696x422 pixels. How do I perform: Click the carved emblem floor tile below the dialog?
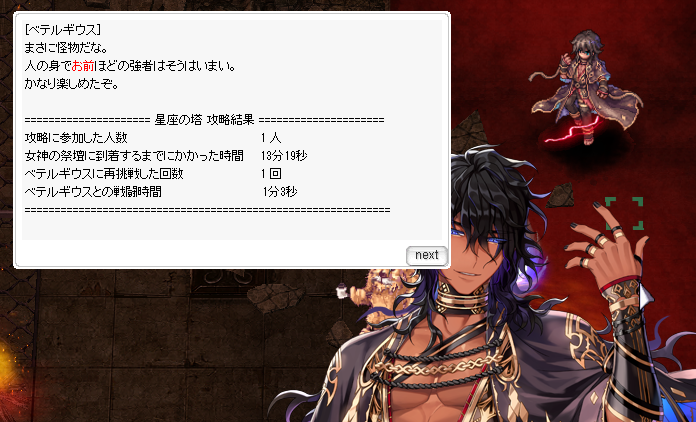tap(224, 281)
